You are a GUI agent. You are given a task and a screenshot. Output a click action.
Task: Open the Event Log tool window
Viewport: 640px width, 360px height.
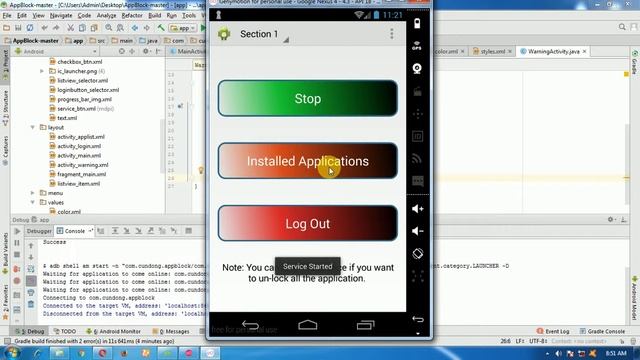[553, 331]
